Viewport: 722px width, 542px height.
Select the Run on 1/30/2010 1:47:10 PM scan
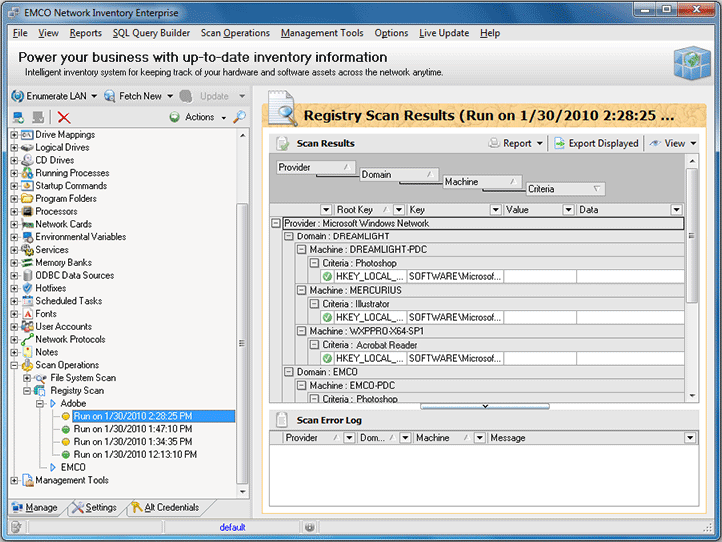[132, 429]
